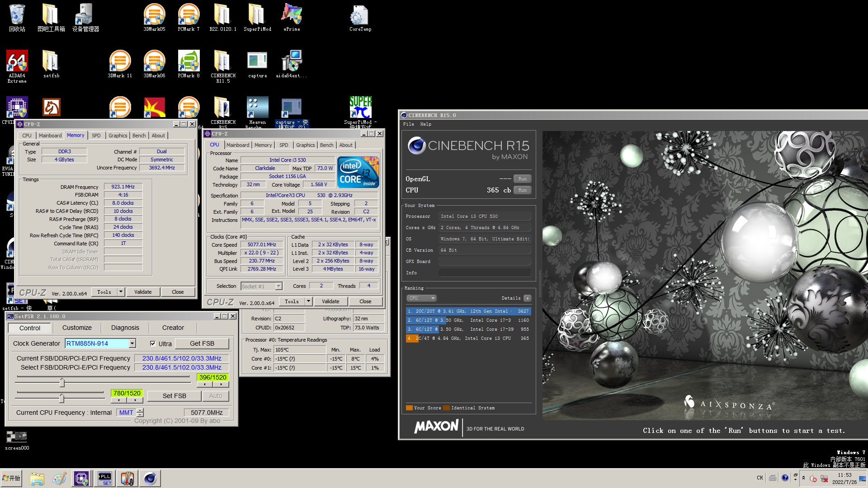This screenshot has width=868, height=488.
Task: Switch to Diagnosis tab in SetFSB
Action: tap(125, 328)
